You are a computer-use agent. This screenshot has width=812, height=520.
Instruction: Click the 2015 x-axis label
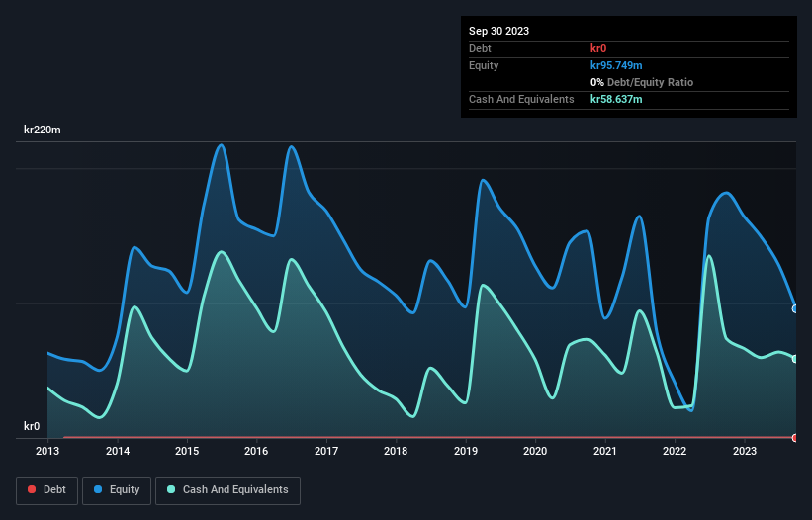(x=187, y=451)
